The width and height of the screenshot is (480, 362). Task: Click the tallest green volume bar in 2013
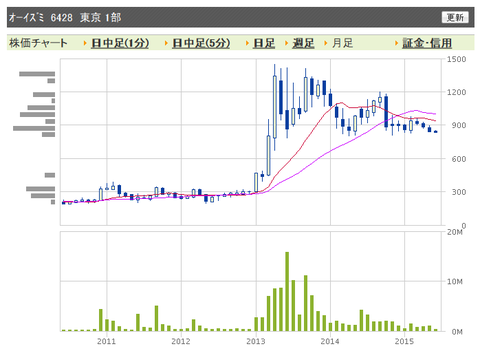(287, 292)
